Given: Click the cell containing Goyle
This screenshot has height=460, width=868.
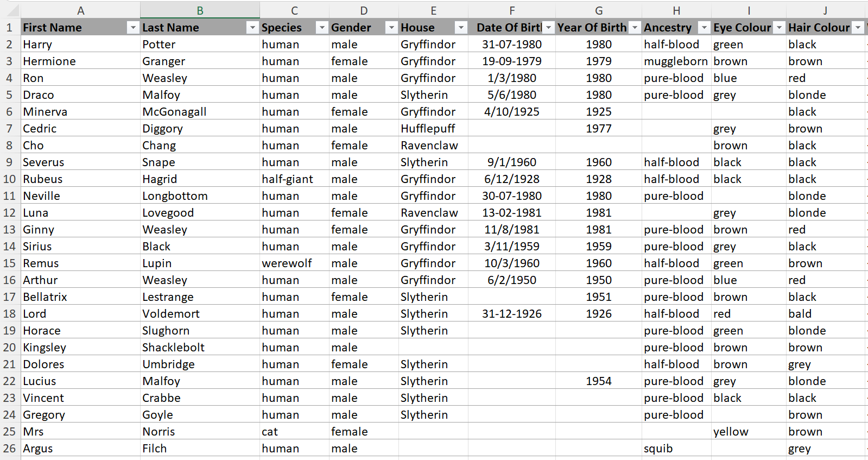Looking at the screenshot, I should (x=200, y=415).
